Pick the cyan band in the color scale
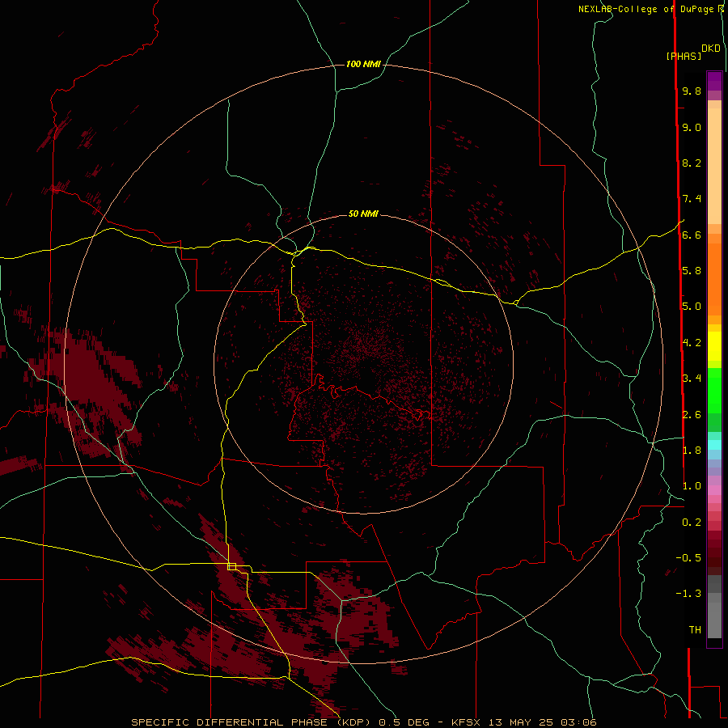The width and height of the screenshot is (728, 728). click(x=714, y=445)
